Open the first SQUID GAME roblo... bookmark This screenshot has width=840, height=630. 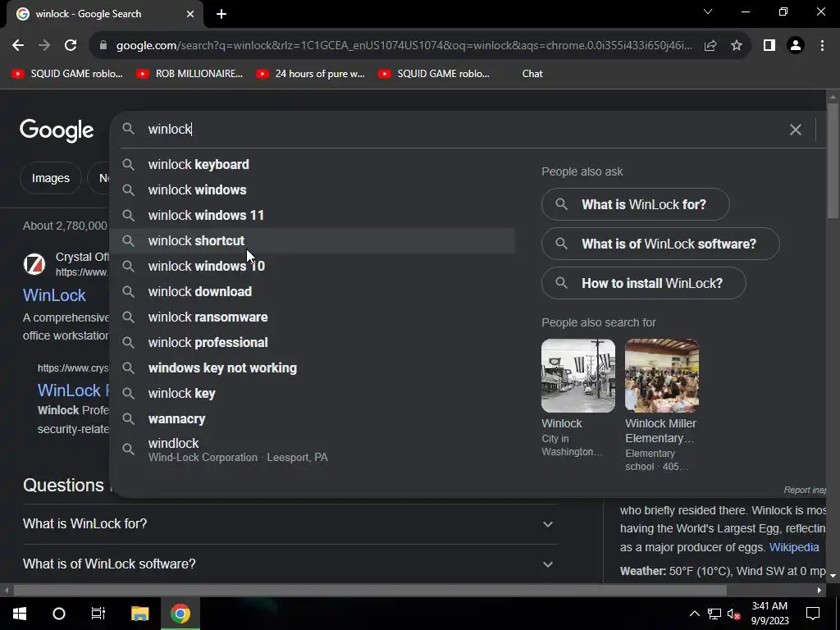(x=67, y=74)
